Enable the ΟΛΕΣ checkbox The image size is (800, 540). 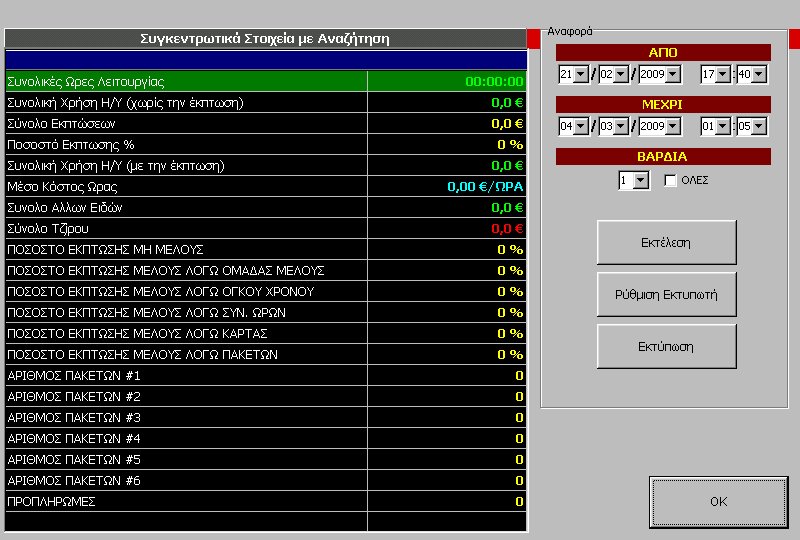pyautogui.click(x=671, y=180)
